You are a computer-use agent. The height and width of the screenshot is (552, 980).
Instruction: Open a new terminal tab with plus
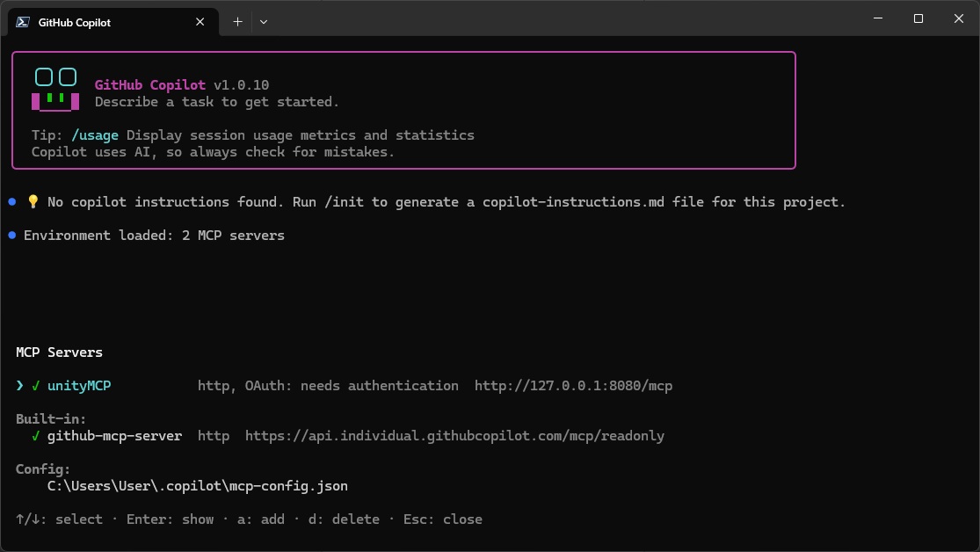tap(237, 22)
